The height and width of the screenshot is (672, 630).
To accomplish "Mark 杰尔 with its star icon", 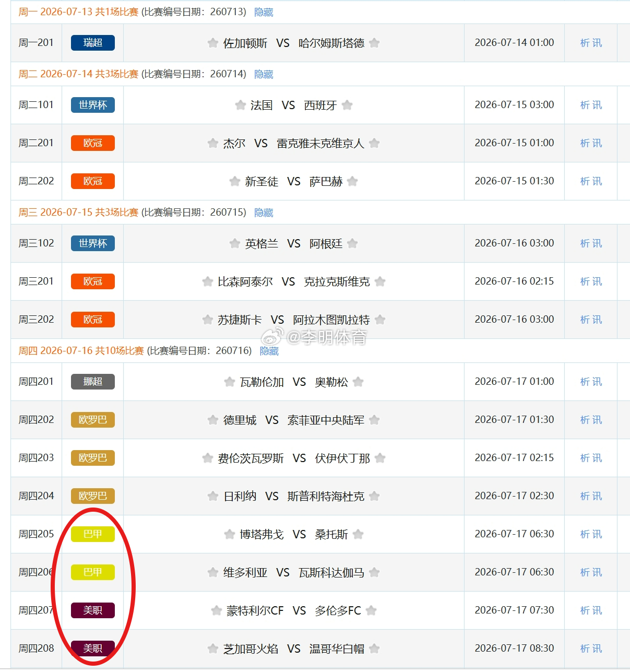I will pyautogui.click(x=213, y=143).
